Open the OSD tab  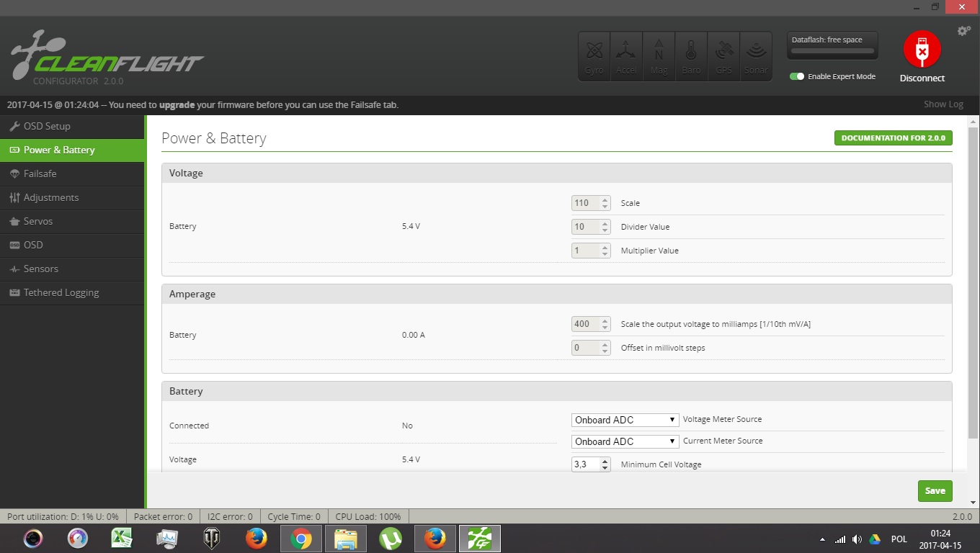pyautogui.click(x=72, y=245)
